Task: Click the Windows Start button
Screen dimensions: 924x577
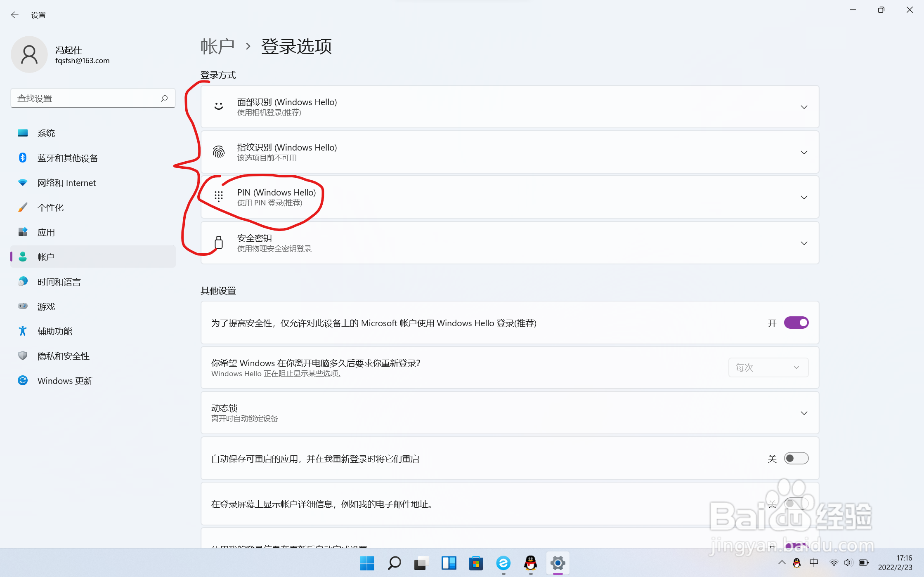Action: tap(366, 563)
